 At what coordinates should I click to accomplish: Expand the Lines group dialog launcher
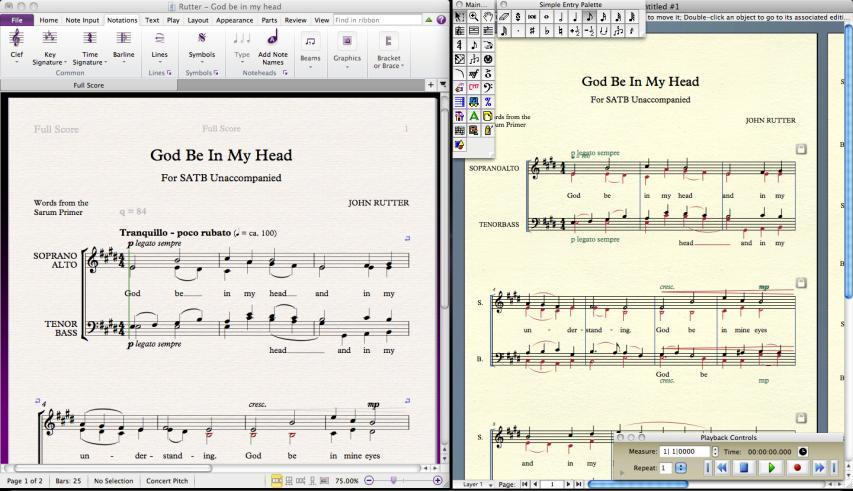coord(169,73)
